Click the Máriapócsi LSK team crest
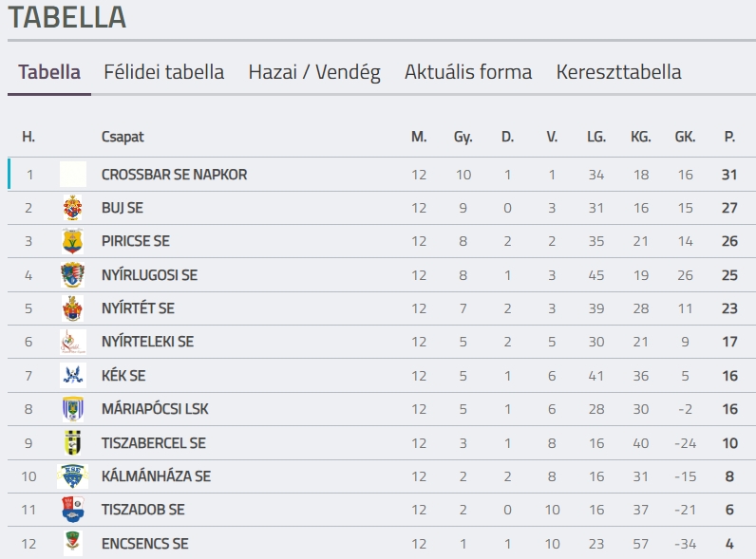This screenshot has width=756, height=559. 72,409
